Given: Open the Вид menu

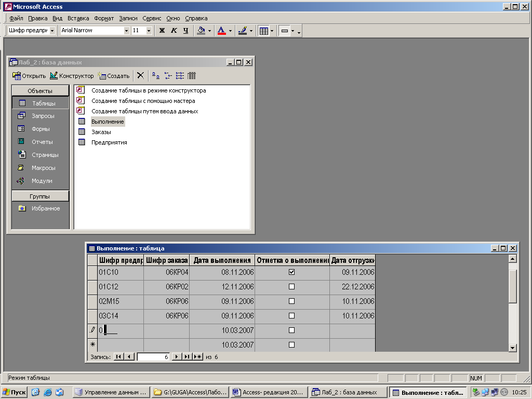Looking at the screenshot, I should tap(57, 18).
